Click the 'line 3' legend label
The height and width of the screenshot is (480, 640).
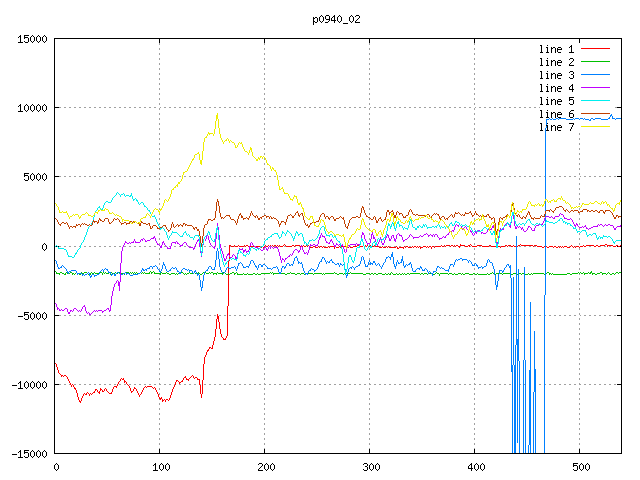[557, 75]
